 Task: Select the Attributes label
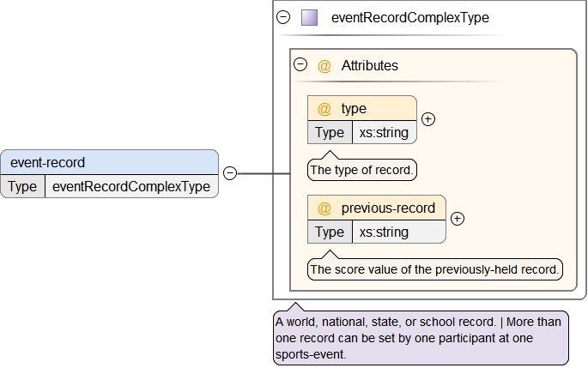369,65
